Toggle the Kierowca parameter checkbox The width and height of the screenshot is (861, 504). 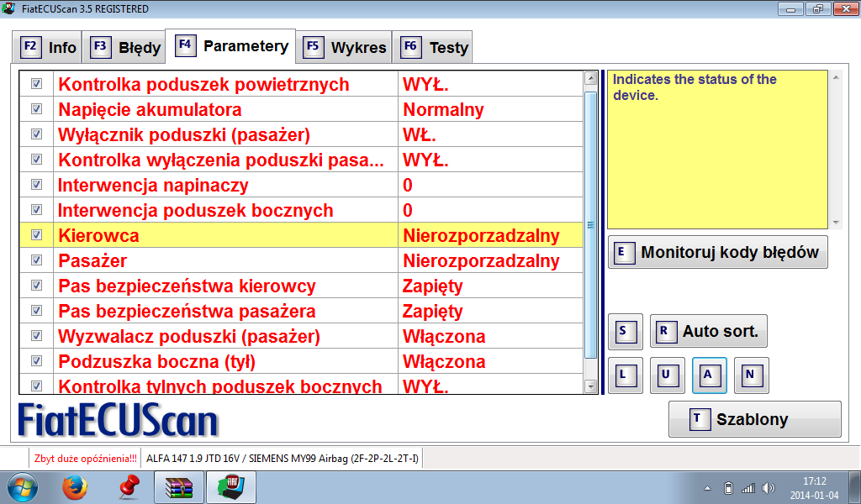(x=37, y=235)
